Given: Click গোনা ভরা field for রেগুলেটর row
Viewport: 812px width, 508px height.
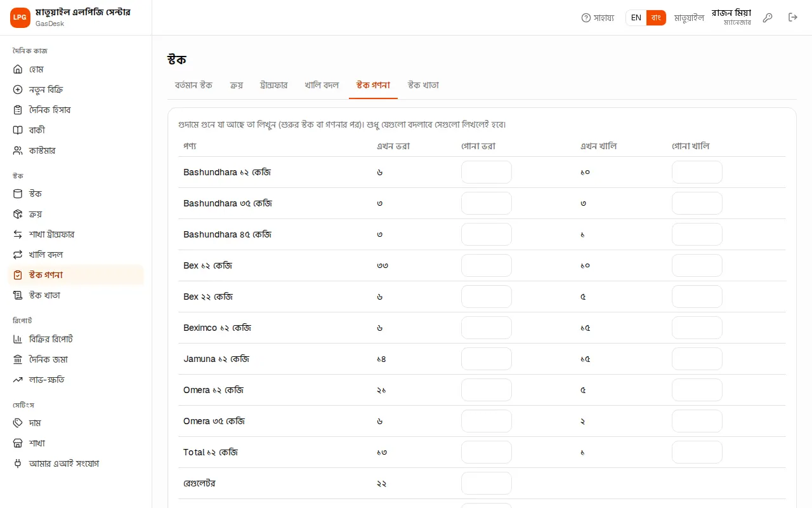Looking at the screenshot, I should (487, 483).
